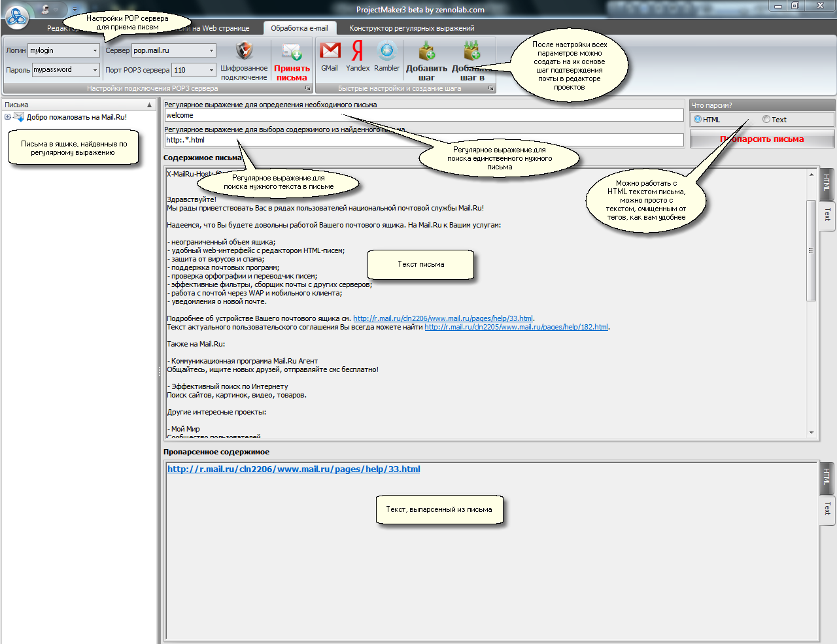This screenshot has width=837, height=644.
Task: Select the Yandex quick settings icon
Action: click(x=358, y=52)
